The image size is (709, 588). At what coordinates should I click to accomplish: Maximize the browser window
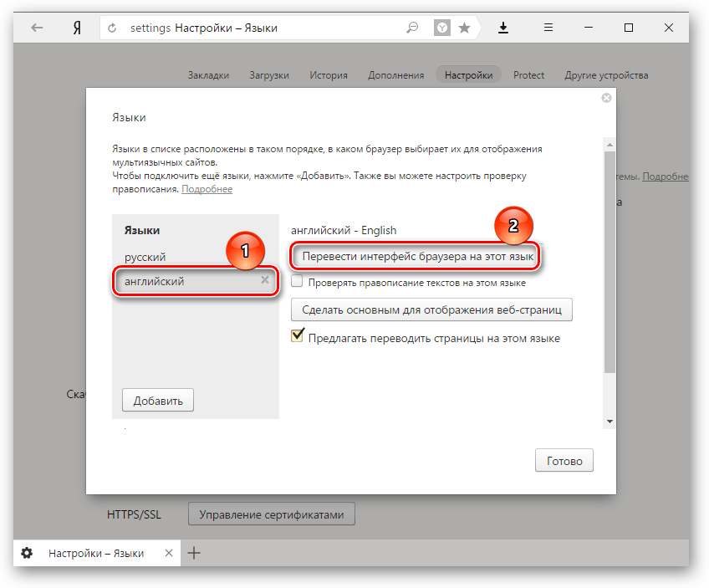(x=629, y=28)
